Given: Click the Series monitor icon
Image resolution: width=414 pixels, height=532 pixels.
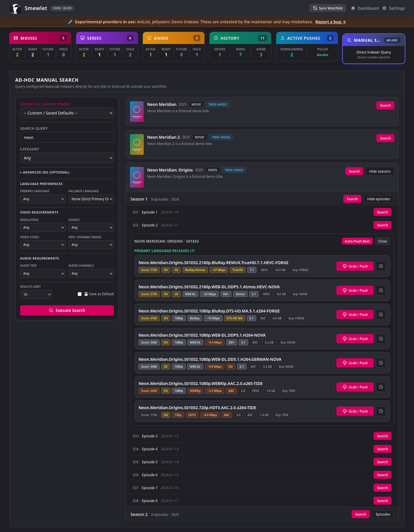Looking at the screenshot, I should click(x=83, y=38).
